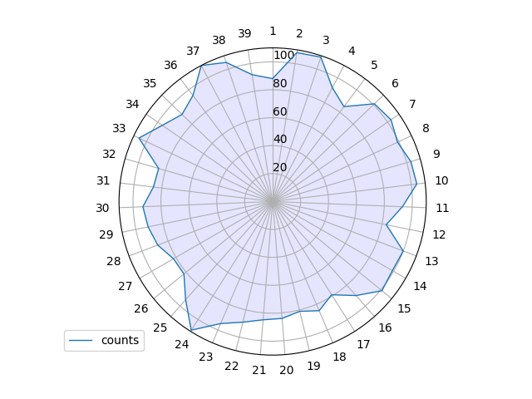The height and width of the screenshot is (399, 532).
Task: Click the data point at spoke 10
Action: coord(416,184)
